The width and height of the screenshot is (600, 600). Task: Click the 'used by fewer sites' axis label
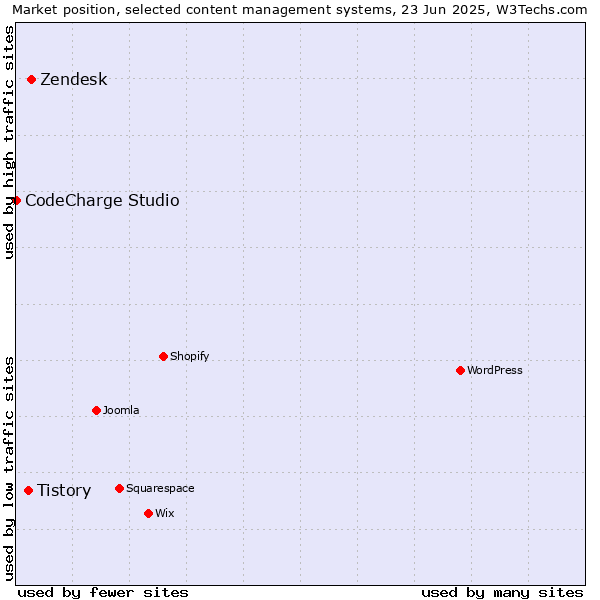click(103, 593)
